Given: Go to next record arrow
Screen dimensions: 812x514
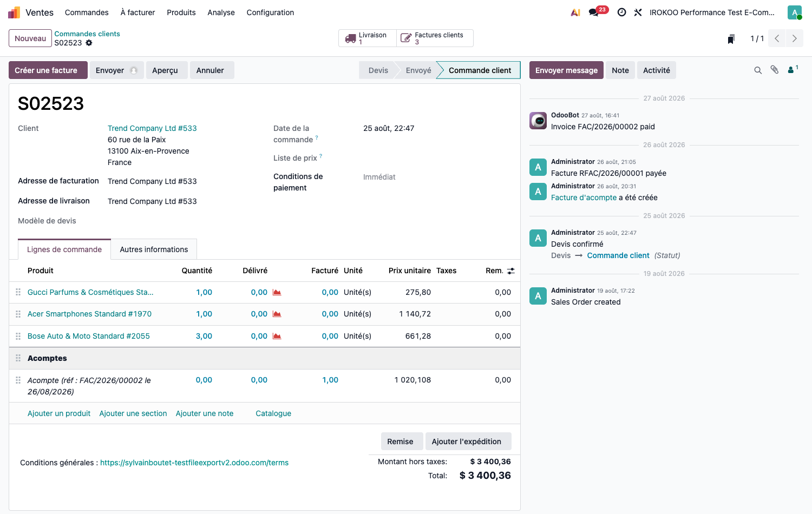Looking at the screenshot, I should pos(795,38).
